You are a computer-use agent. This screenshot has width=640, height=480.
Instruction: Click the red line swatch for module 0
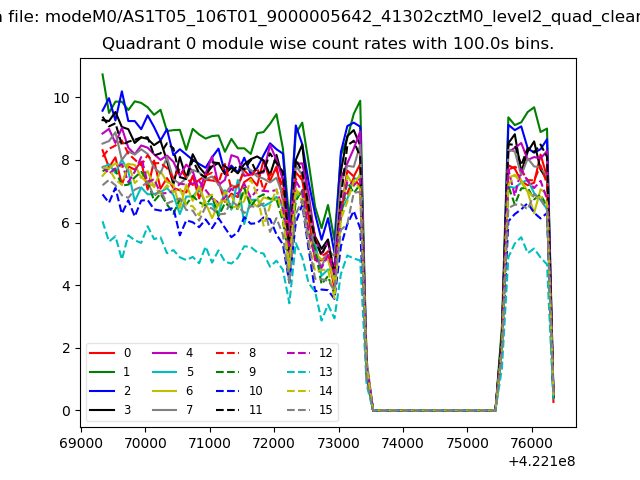tap(100, 353)
